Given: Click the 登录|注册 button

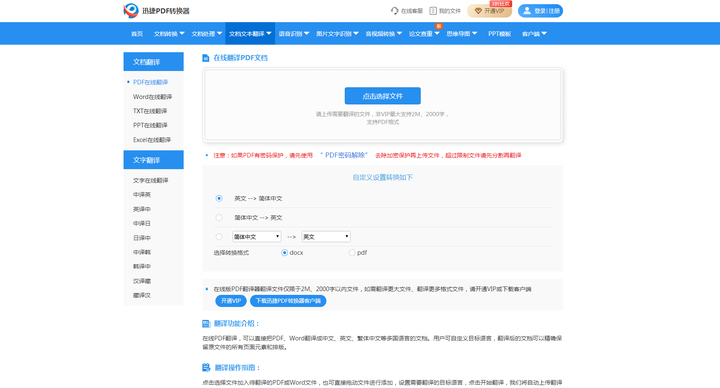Looking at the screenshot, I should [x=540, y=11].
